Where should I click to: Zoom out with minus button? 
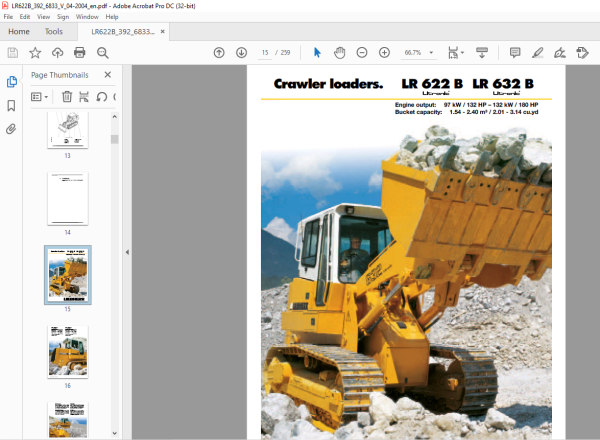[362, 53]
